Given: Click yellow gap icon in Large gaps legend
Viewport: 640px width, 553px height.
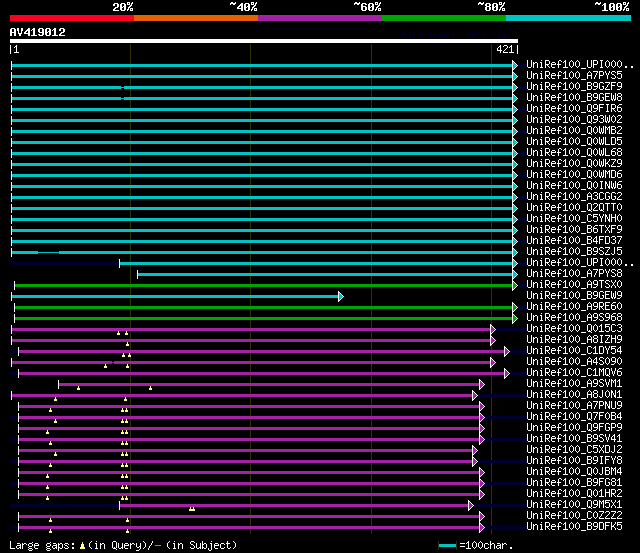Looking at the screenshot, I should pyautogui.click(x=82, y=546).
